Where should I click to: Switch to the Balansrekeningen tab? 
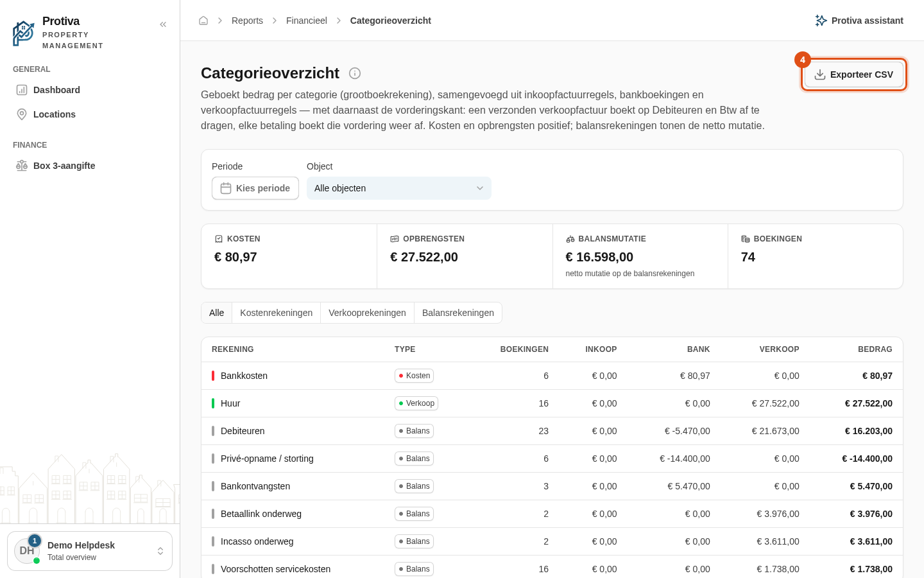[x=458, y=313]
